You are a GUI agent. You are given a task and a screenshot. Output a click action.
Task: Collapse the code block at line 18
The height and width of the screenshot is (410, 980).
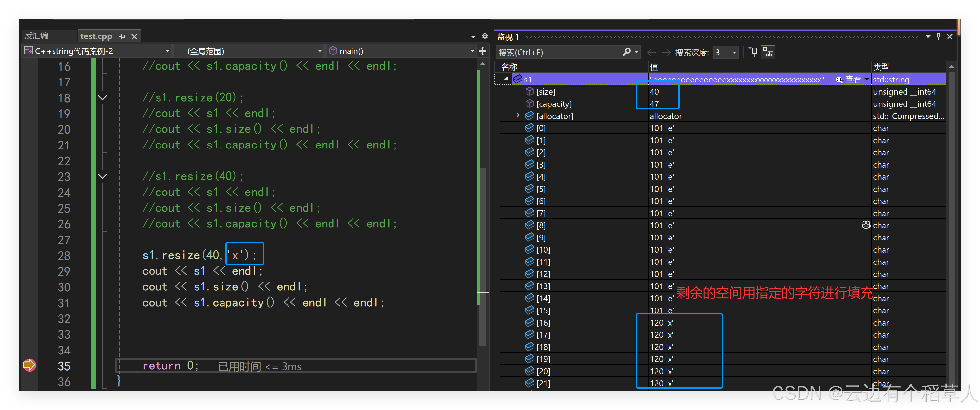point(102,98)
